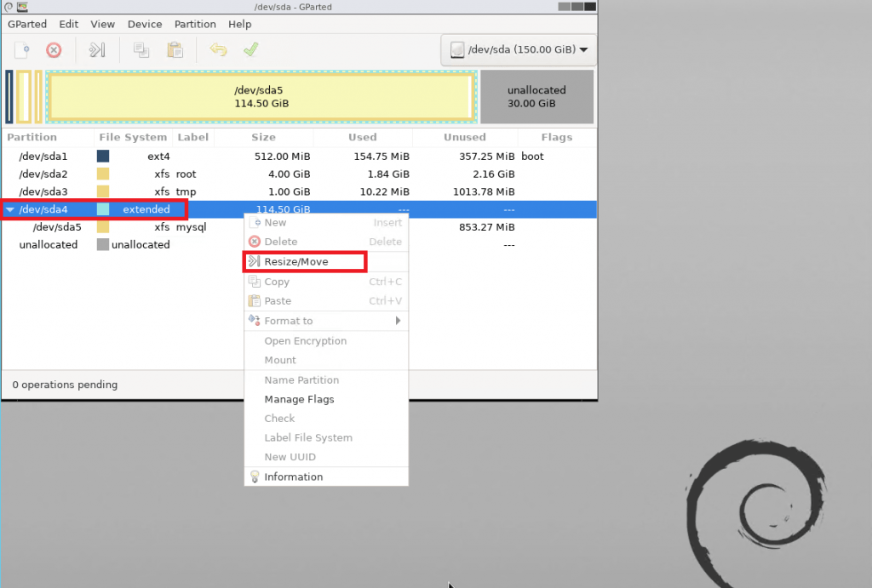Choose Check in the context menu
Image resolution: width=872 pixels, height=588 pixels.
(x=326, y=419)
